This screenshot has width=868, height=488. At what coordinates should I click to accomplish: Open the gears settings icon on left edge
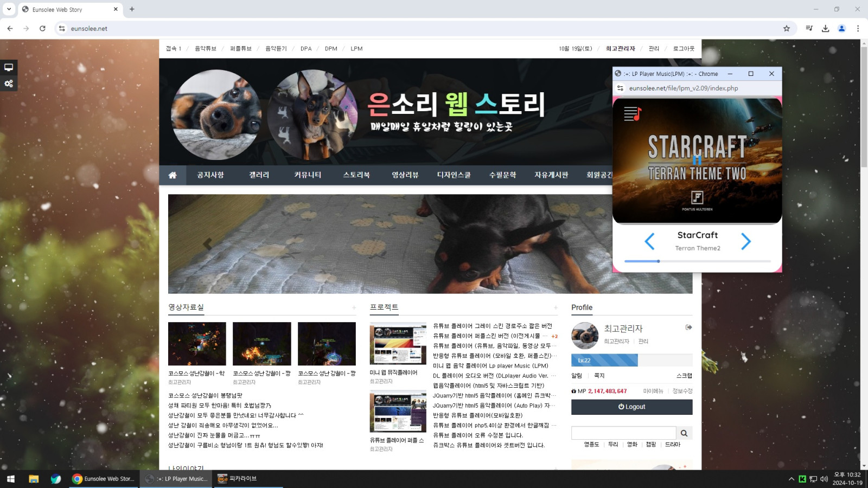[x=9, y=84]
